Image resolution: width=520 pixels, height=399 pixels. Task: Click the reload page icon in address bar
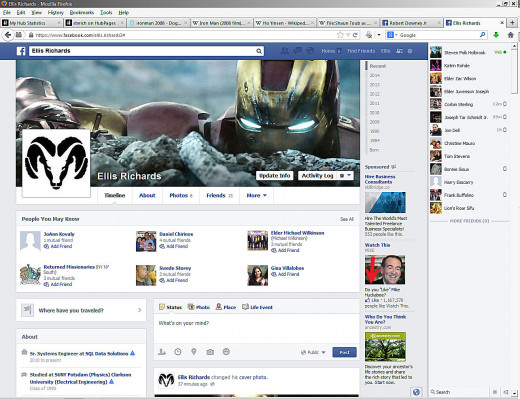pos(356,35)
